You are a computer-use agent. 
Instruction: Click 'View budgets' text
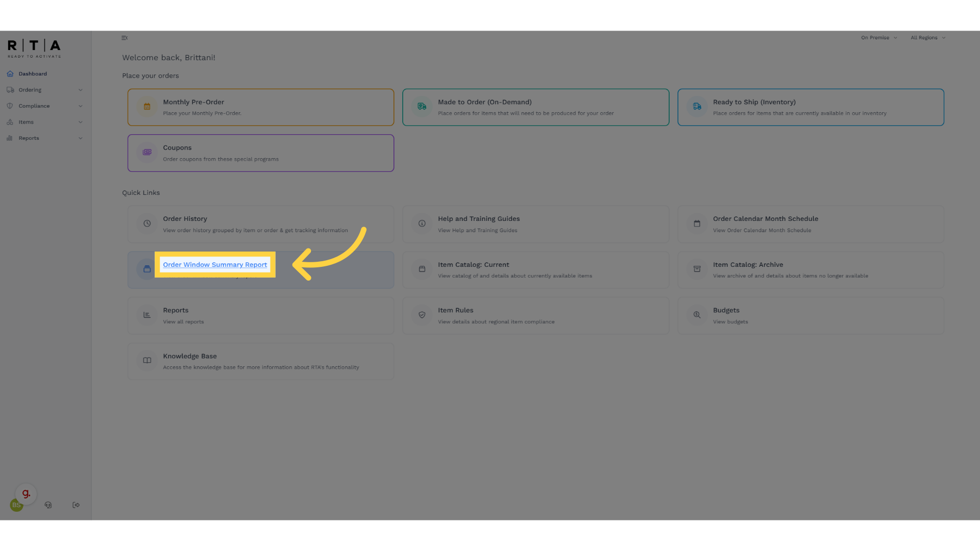(x=730, y=322)
